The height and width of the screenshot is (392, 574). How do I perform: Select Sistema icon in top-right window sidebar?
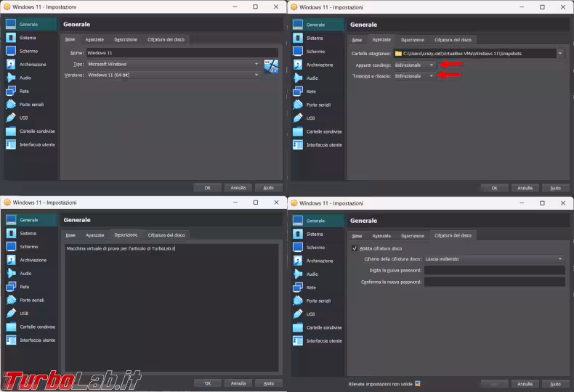(x=298, y=38)
